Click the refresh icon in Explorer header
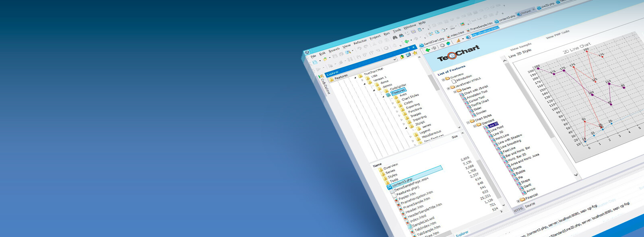The height and width of the screenshot is (237, 644). [x=408, y=55]
